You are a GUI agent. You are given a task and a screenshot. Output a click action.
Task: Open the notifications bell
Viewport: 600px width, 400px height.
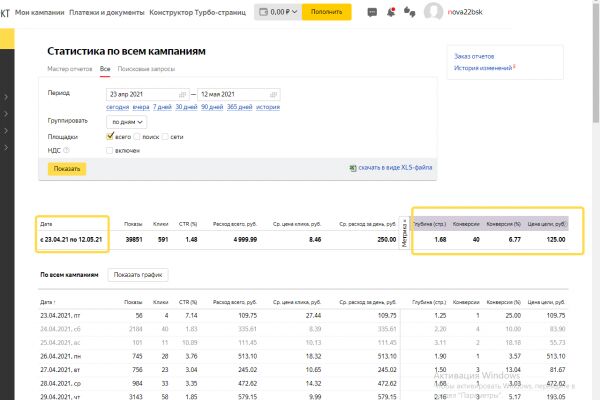point(391,12)
